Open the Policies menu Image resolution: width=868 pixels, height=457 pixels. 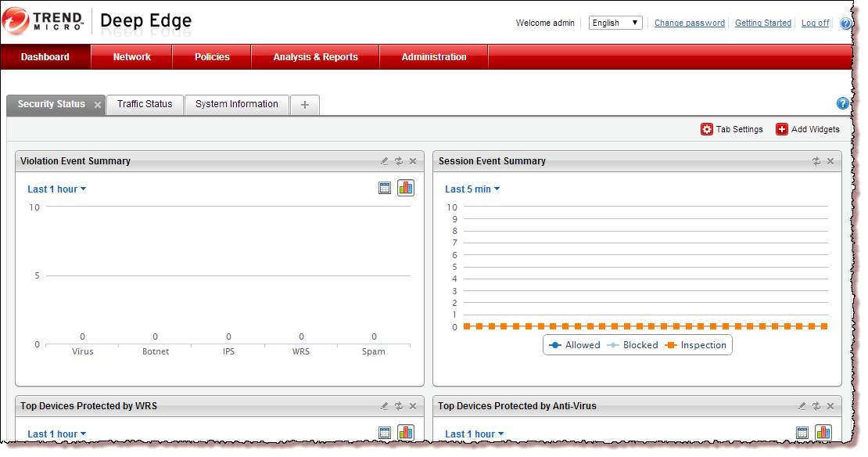coord(212,57)
